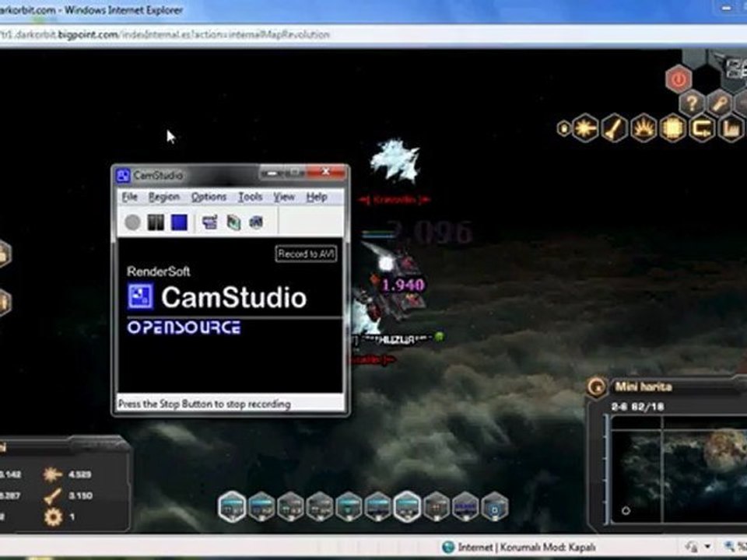This screenshot has height=560, width=747.
Task: Click the small dot hexagon left of laser icon
Action: pos(563,128)
